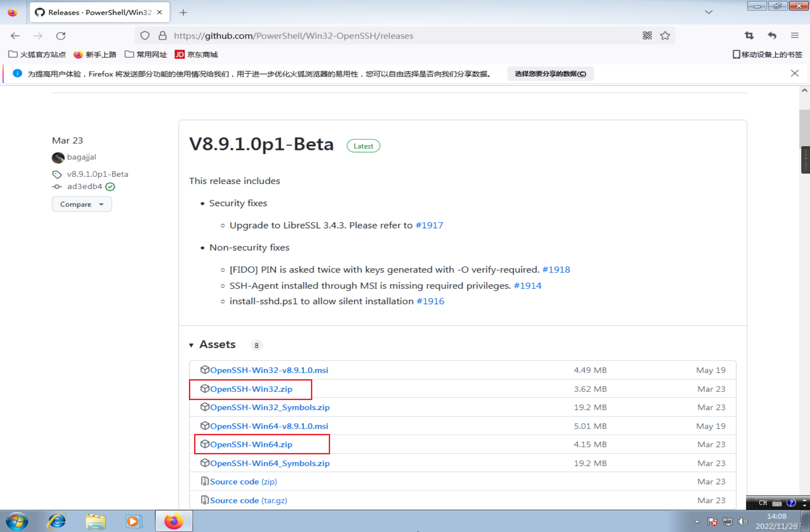Open the media player taskbar icon

(134, 521)
